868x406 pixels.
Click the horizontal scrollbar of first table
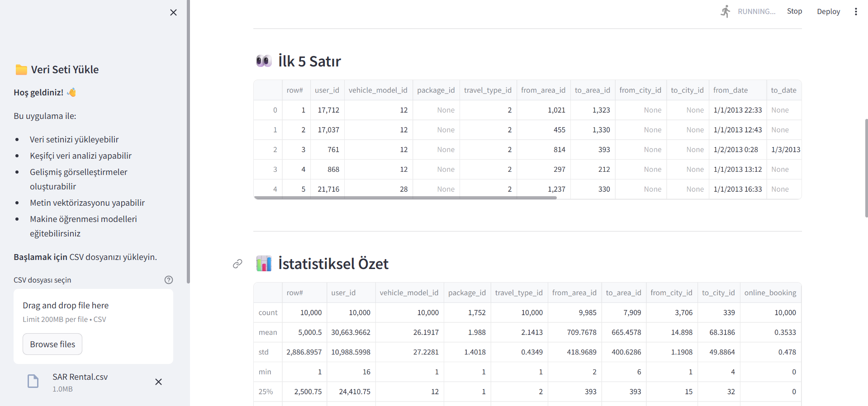click(405, 198)
